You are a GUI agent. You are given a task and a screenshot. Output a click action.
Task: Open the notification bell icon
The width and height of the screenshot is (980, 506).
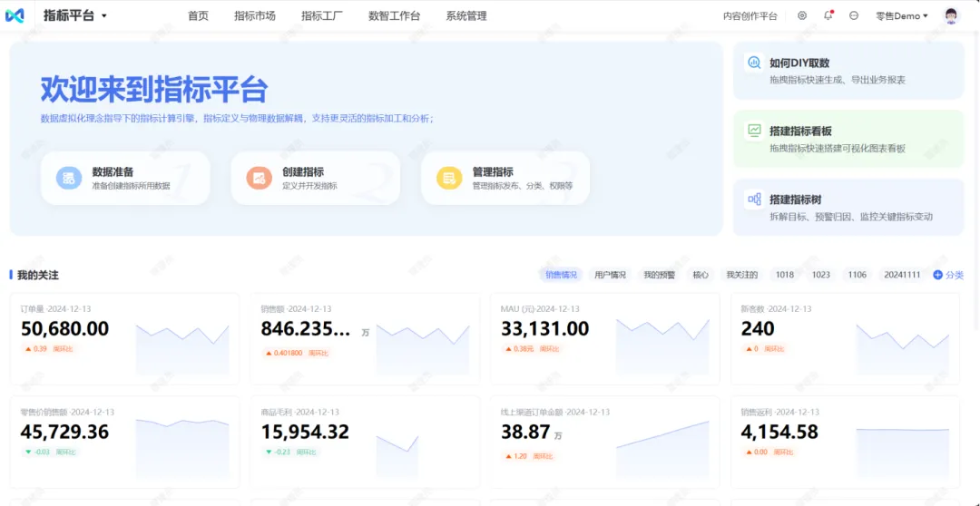(x=828, y=15)
